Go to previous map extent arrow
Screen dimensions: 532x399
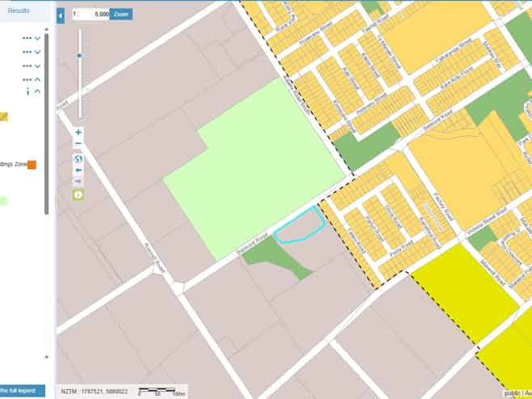click(x=78, y=170)
